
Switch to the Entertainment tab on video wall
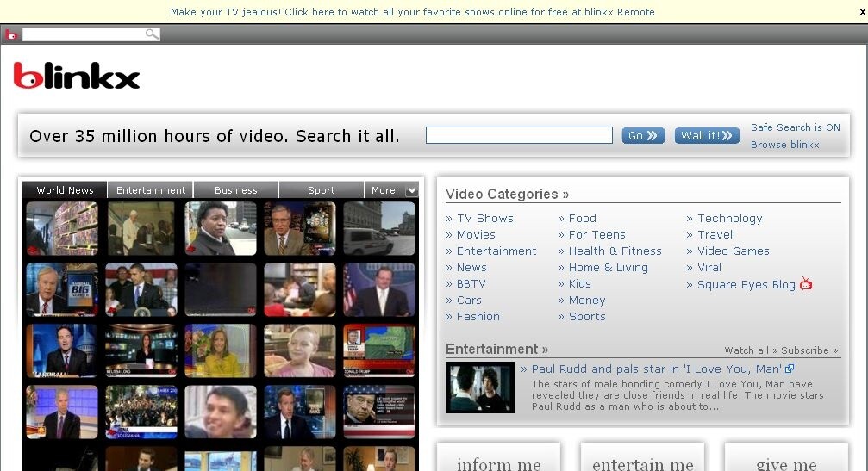pyautogui.click(x=151, y=190)
